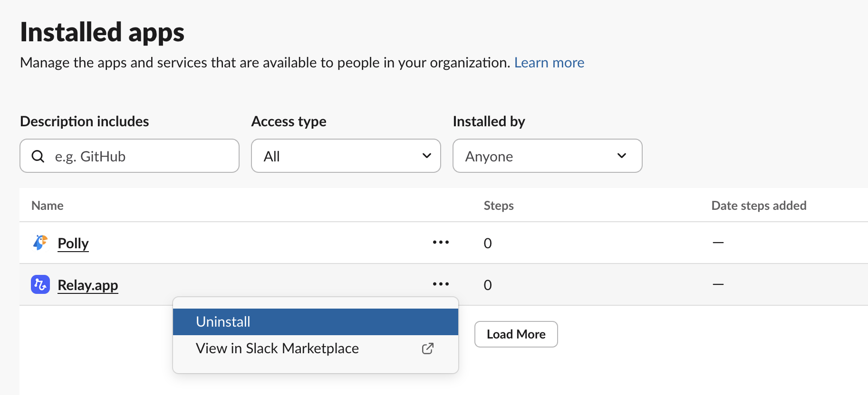Click the Steps value 0 for Polly

pyautogui.click(x=488, y=244)
